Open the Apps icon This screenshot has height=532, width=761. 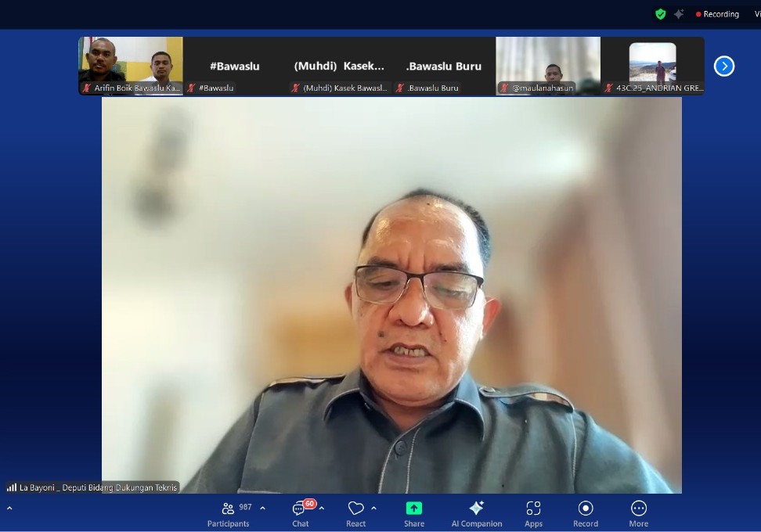[533, 509]
